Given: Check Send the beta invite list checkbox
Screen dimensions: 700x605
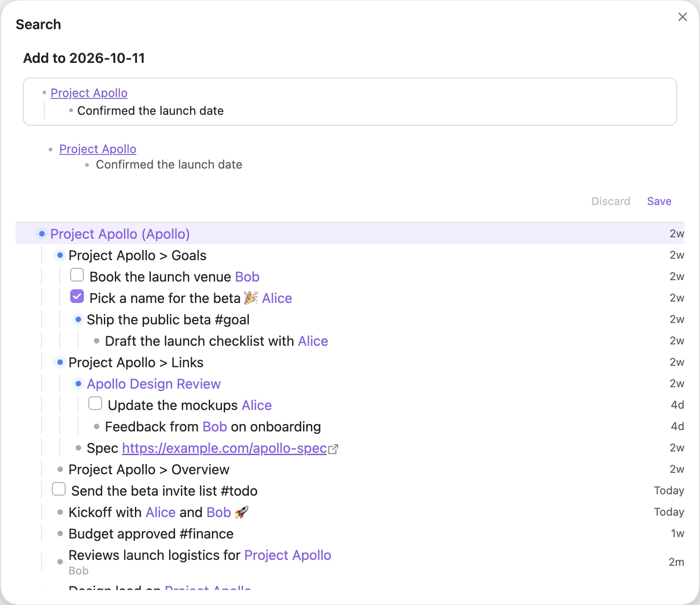Looking at the screenshot, I should 59,489.
